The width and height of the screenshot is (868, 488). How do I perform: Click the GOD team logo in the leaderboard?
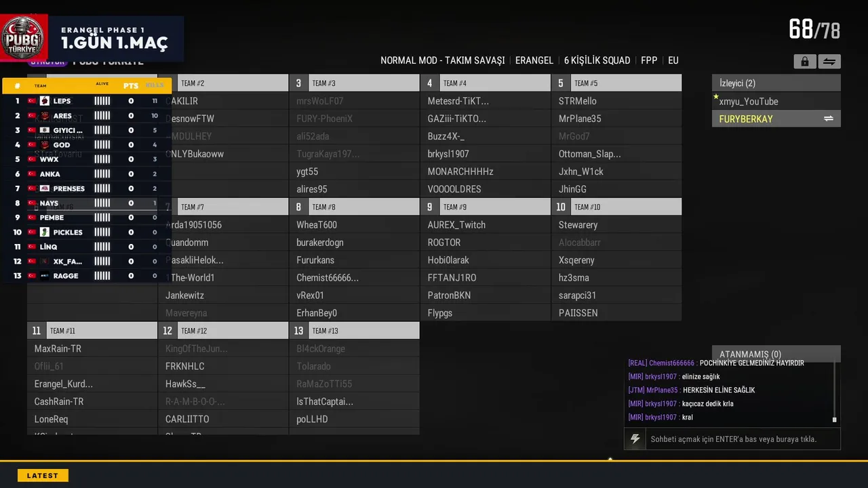click(x=45, y=144)
